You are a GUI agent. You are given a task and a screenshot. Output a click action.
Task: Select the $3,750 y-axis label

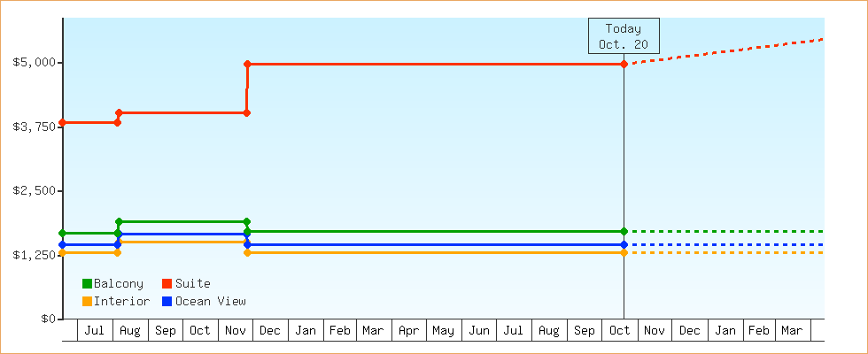34,127
